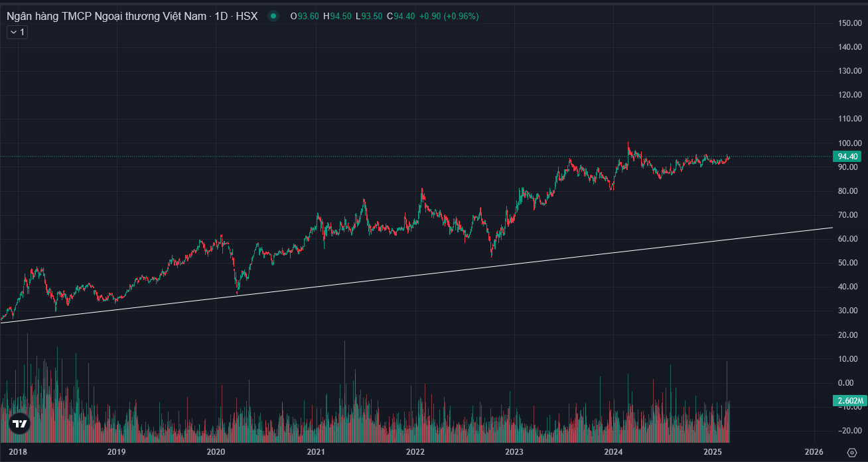
Task: Click the green market status dot
Action: [x=273, y=16]
